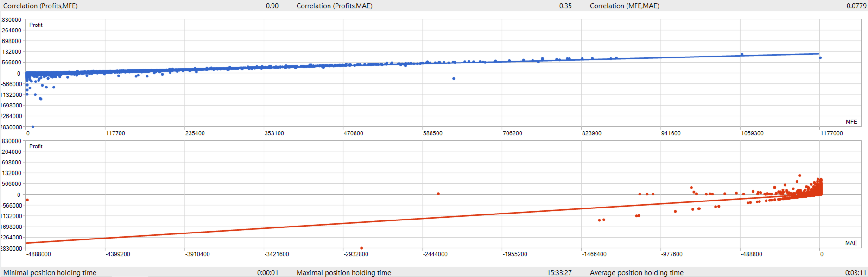Select the -1955200 MAE axis value
The width and height of the screenshot is (868, 277).
coord(515,254)
